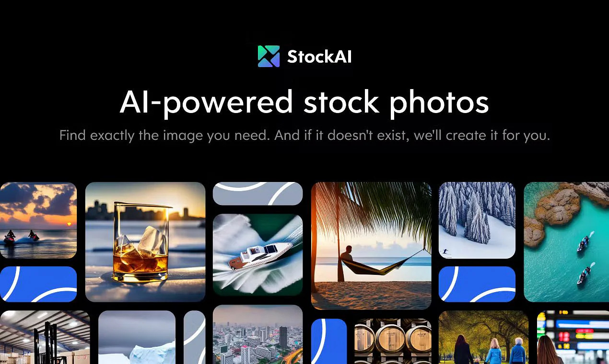Click the blue tile below snowy trees photo

pos(477,284)
